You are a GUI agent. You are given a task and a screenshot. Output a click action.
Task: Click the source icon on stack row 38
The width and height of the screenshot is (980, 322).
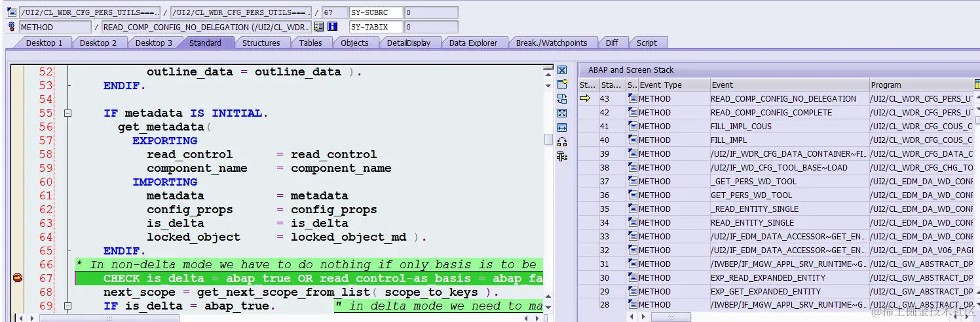[x=632, y=167]
